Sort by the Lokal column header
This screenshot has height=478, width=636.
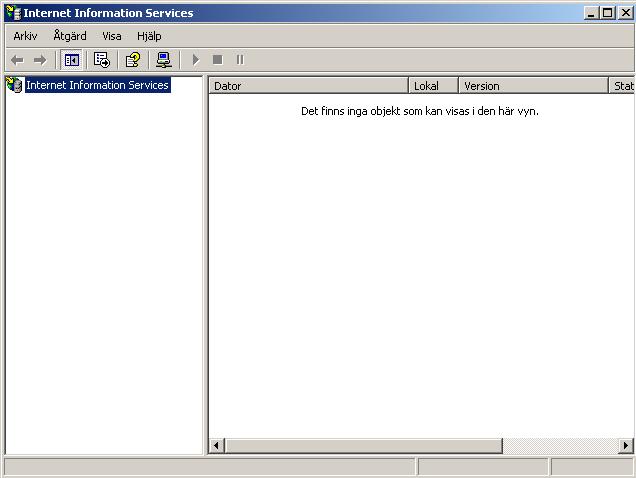[x=433, y=86]
